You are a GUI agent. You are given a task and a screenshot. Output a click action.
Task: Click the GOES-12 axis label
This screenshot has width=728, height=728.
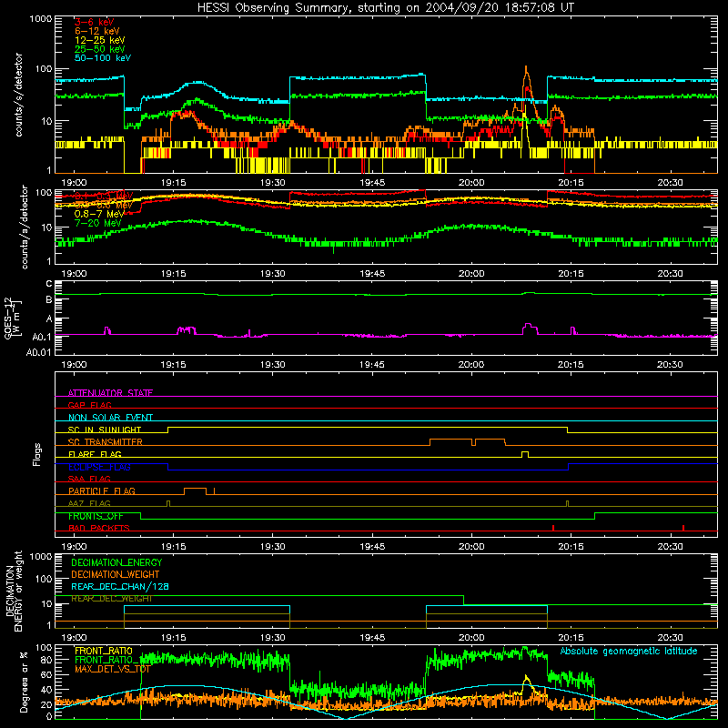(13, 318)
